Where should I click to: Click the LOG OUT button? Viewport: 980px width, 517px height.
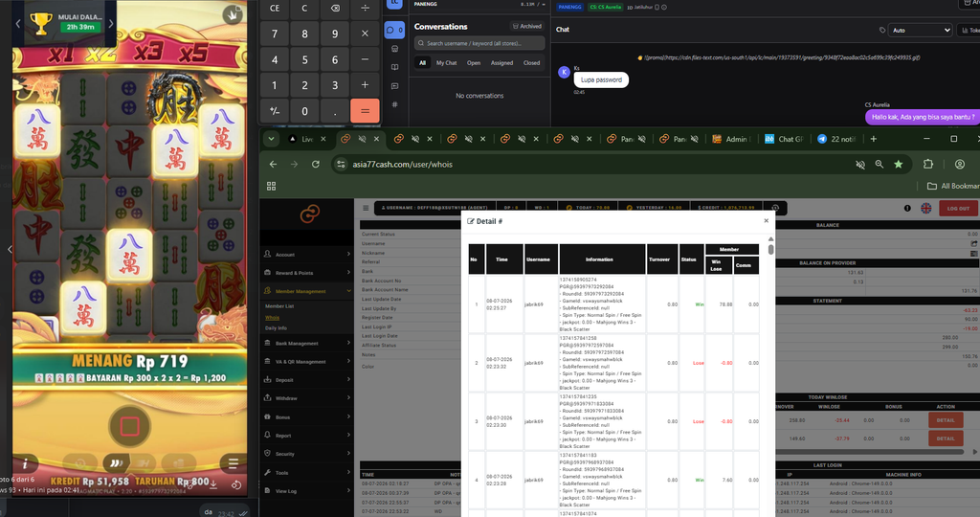pyautogui.click(x=957, y=208)
